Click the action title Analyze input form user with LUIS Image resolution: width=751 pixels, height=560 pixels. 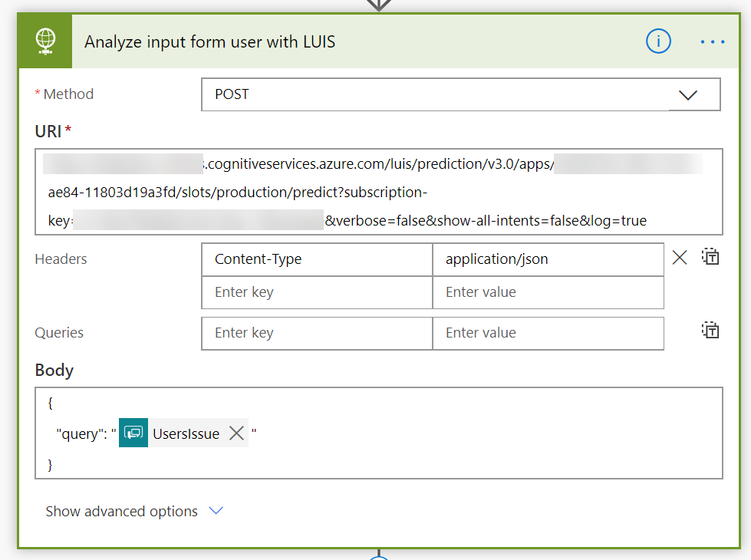209,42
